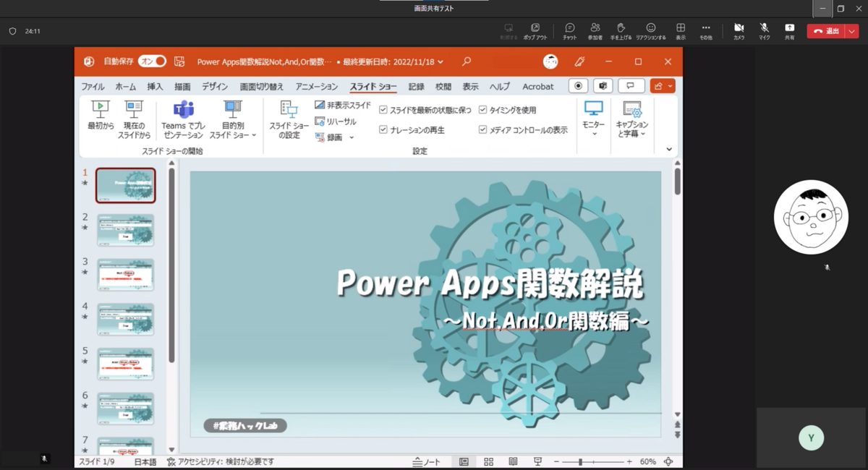The height and width of the screenshot is (470, 868).
Task: Fit slide to window icon
Action: [x=668, y=461]
